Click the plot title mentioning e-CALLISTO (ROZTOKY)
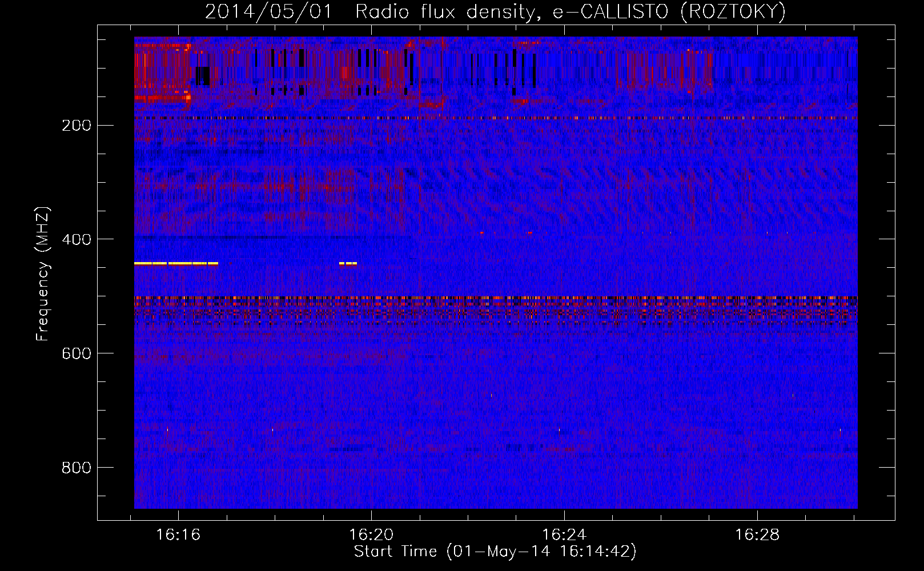Viewport: 924px width, 571px height. 495,11
